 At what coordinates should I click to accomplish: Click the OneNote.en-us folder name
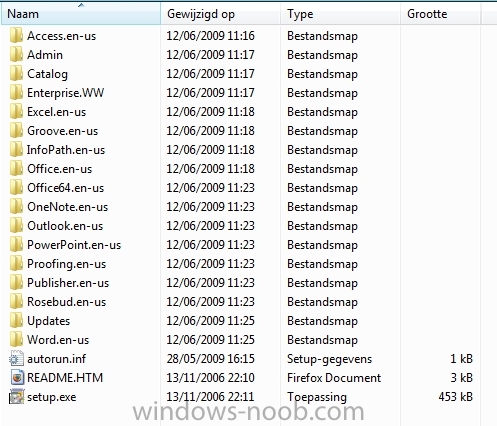(x=68, y=207)
